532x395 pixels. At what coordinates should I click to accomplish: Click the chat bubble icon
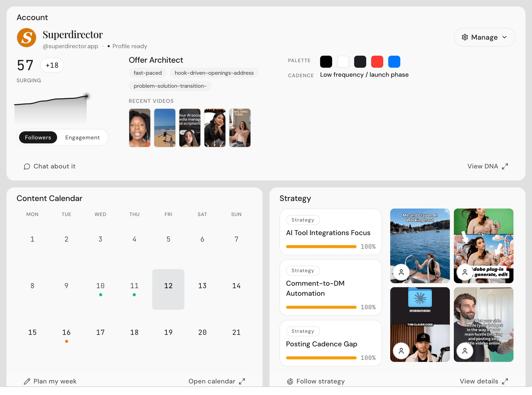[x=27, y=166]
